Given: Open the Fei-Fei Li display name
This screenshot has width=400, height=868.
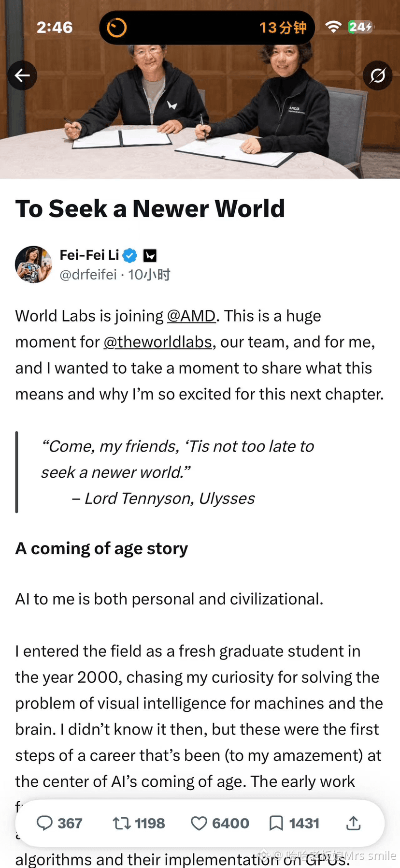Looking at the screenshot, I should click(x=89, y=255).
